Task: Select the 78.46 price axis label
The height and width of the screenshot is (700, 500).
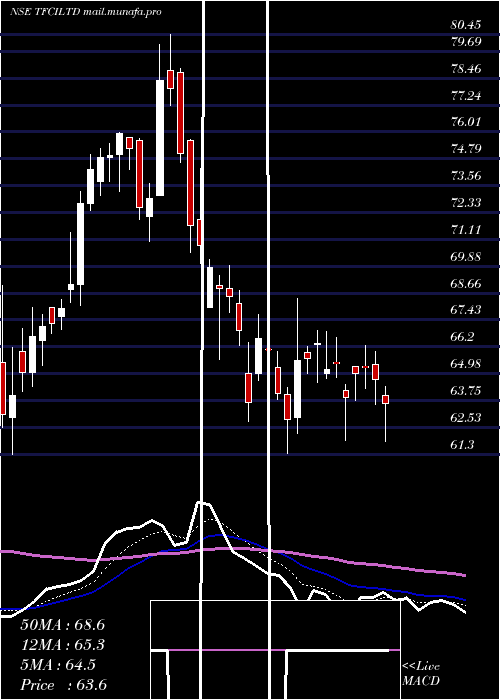Action: point(466,69)
